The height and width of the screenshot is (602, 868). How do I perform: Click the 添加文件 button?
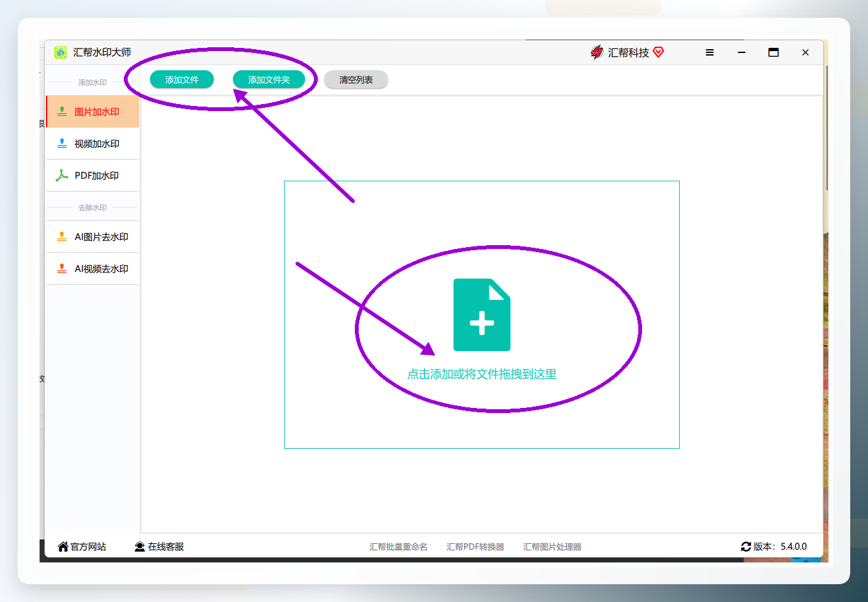coord(182,80)
